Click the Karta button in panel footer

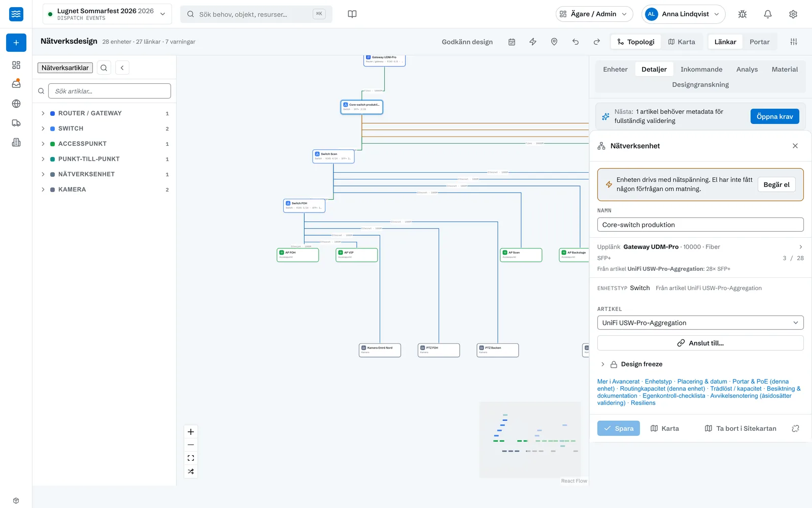click(665, 428)
